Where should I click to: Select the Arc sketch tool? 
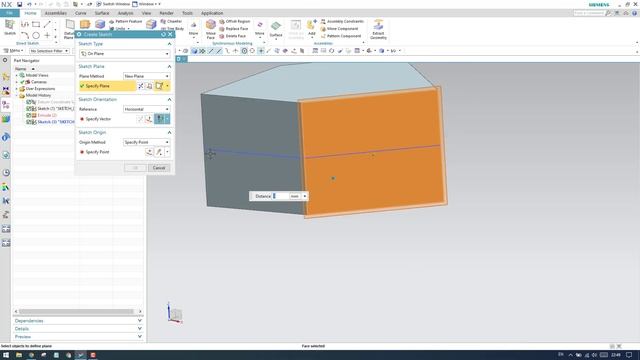pos(25,36)
